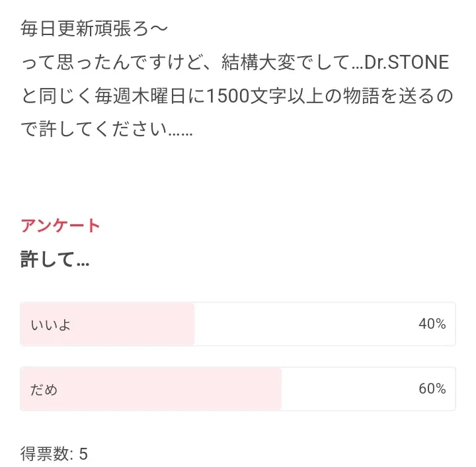
Task: Click the "得票数: 5" vote count
Action: pyautogui.click(x=54, y=454)
